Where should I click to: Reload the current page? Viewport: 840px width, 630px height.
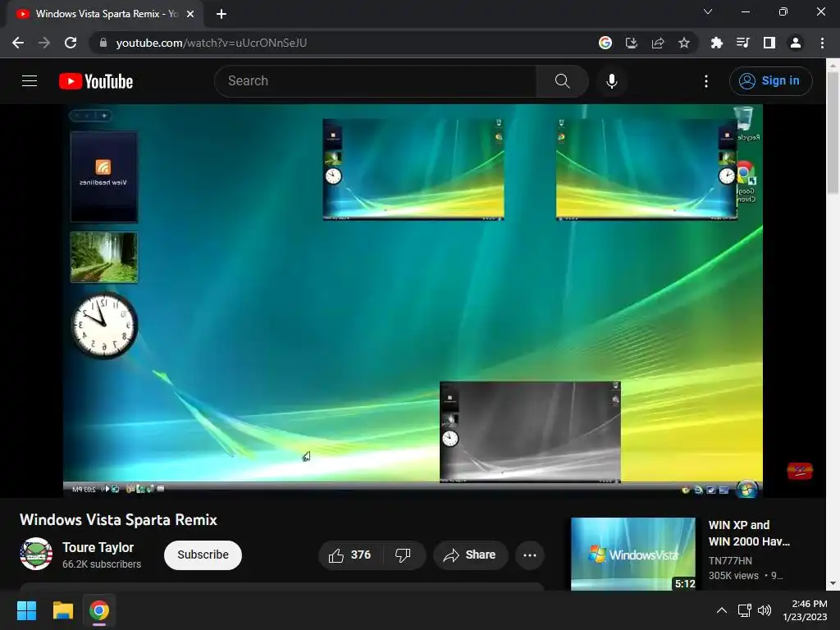pos(71,43)
